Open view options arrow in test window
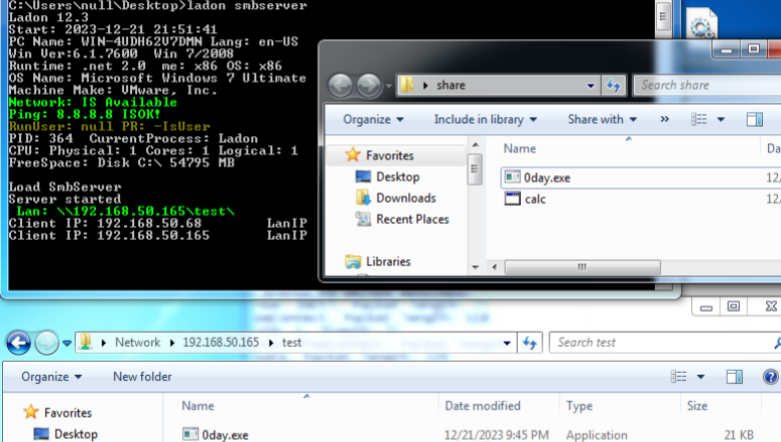This screenshot has width=781, height=442. point(701,376)
